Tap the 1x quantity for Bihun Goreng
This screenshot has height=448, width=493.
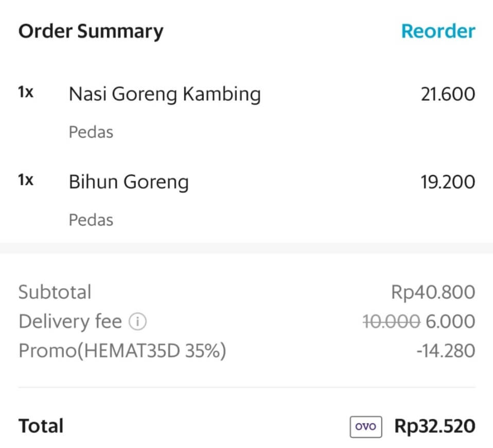(26, 180)
